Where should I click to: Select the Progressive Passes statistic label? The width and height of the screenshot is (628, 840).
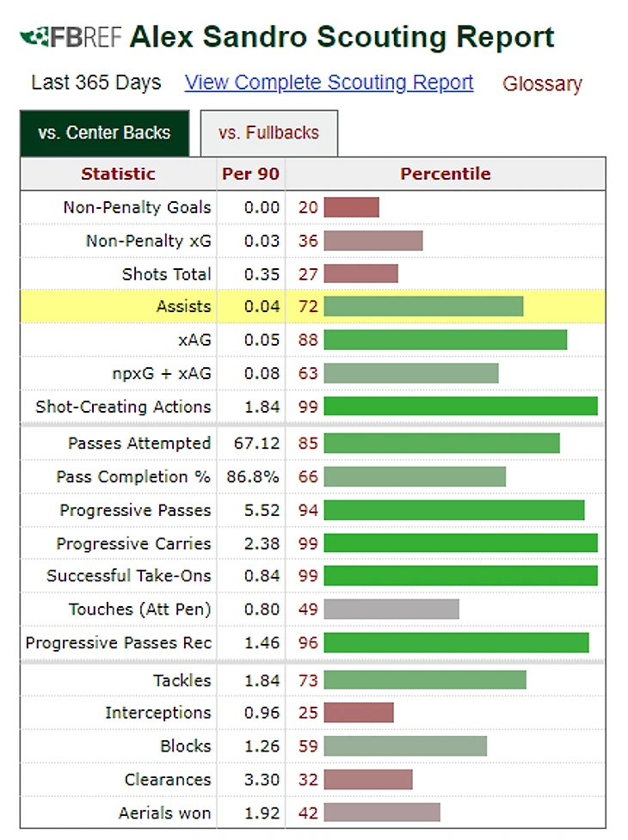[x=136, y=510]
